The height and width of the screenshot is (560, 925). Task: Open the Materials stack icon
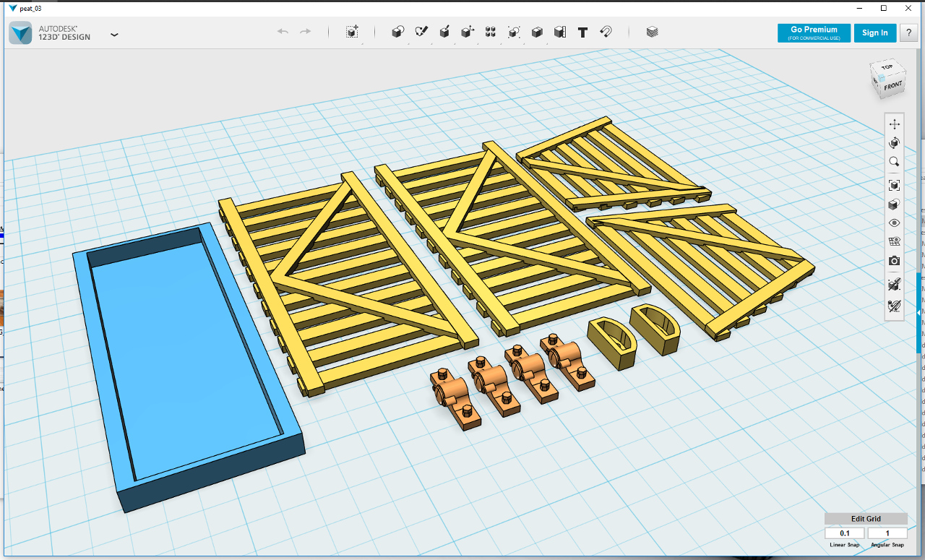point(652,32)
